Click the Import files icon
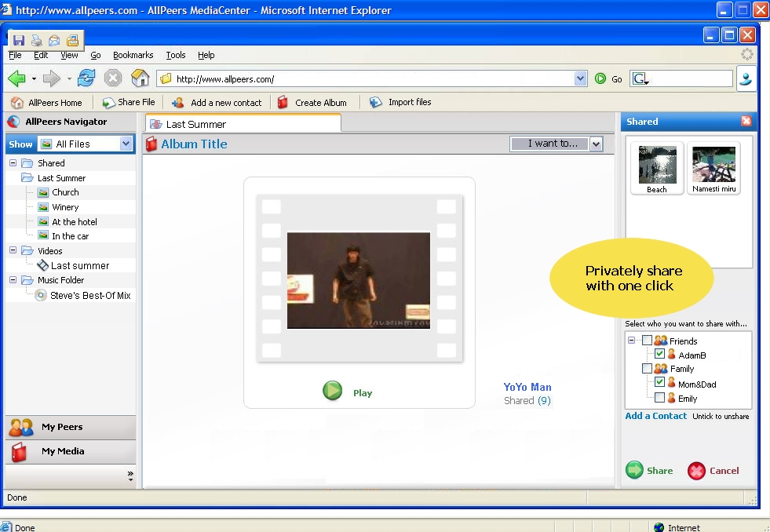The width and height of the screenshot is (770, 532). [376, 102]
